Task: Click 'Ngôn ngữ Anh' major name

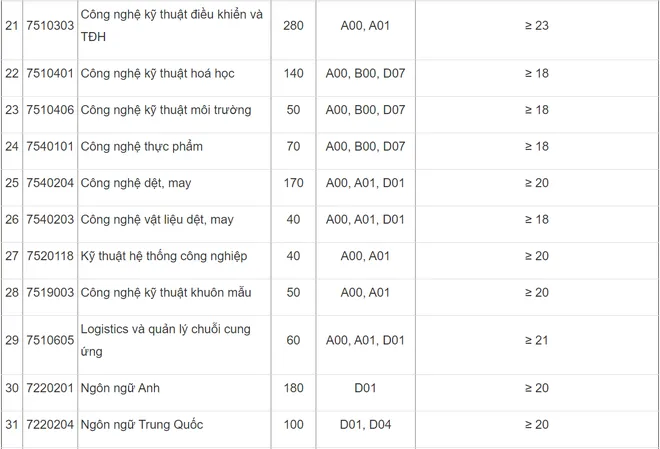Action: click(120, 388)
